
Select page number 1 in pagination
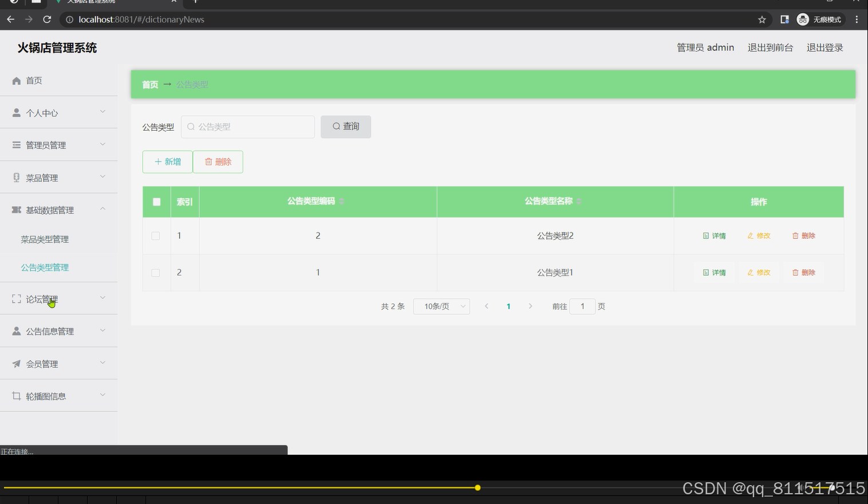[x=508, y=306]
